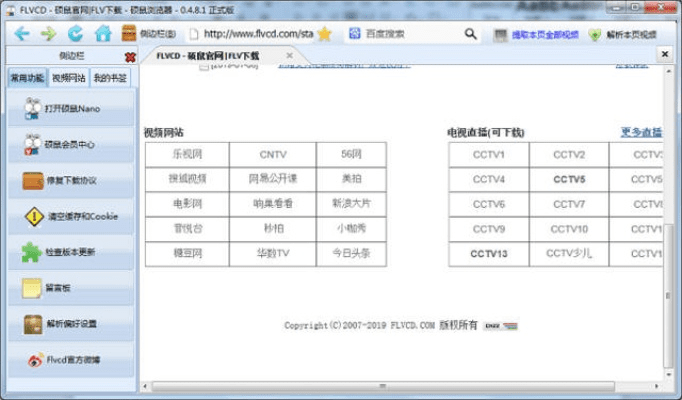Open CCTV4 live channel
Viewport: 682px width, 400px height.
pos(489,179)
